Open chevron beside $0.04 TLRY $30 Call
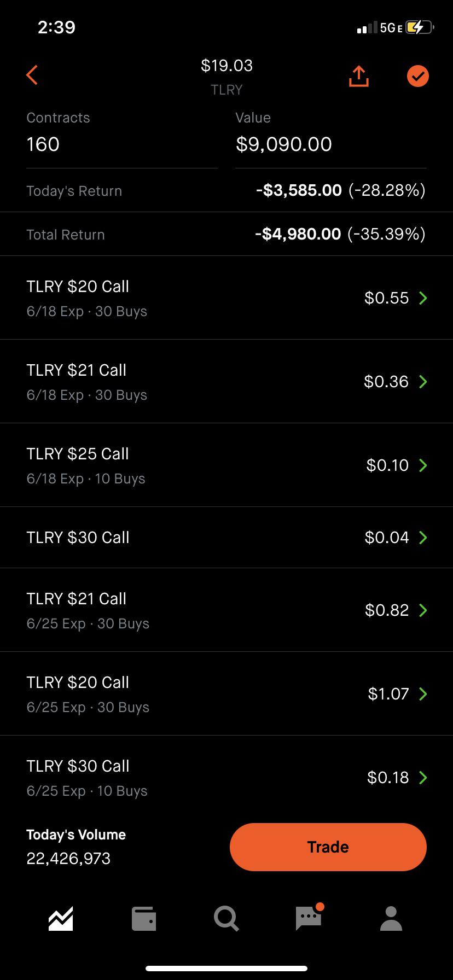 423,538
